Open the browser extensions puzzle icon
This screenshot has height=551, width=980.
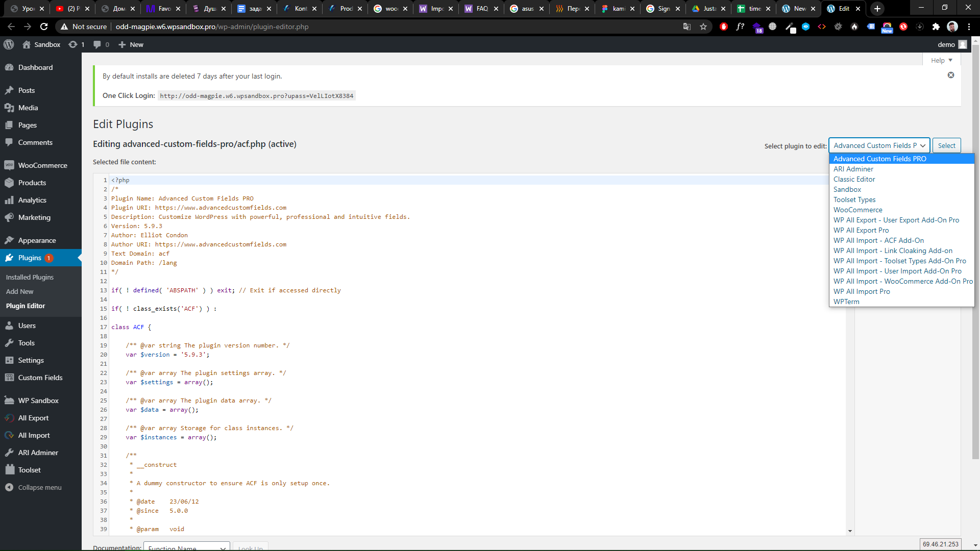936,27
